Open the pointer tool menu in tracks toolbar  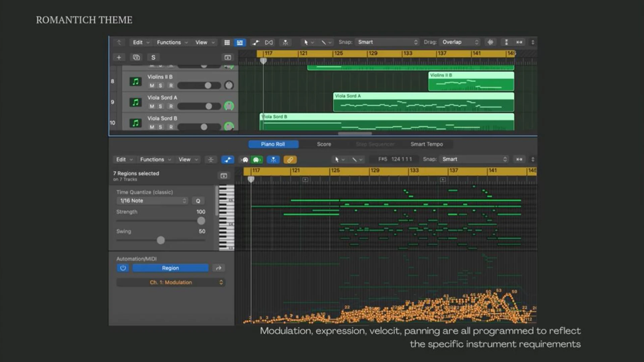(309, 43)
